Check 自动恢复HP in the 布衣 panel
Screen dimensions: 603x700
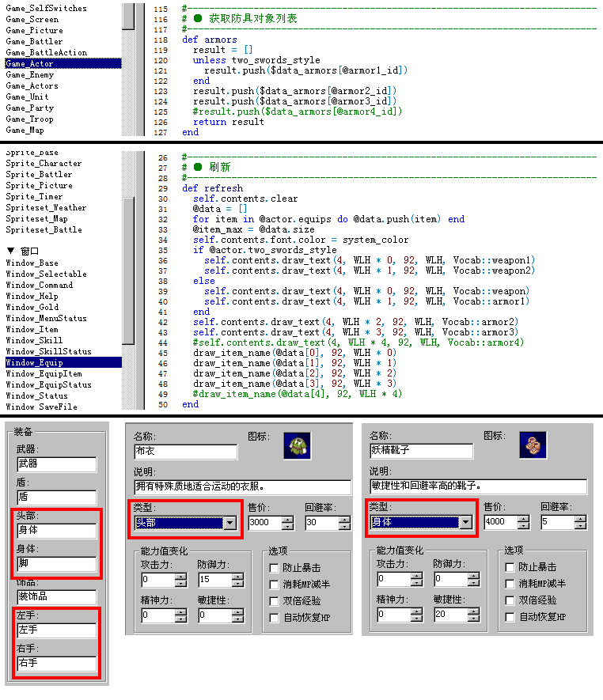pyautogui.click(x=275, y=618)
